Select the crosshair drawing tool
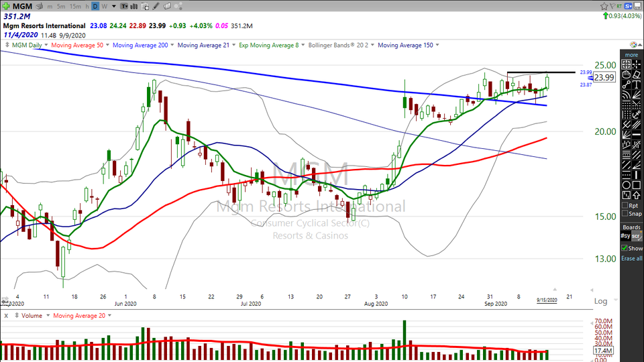This screenshot has width=644, height=362. coord(636,64)
